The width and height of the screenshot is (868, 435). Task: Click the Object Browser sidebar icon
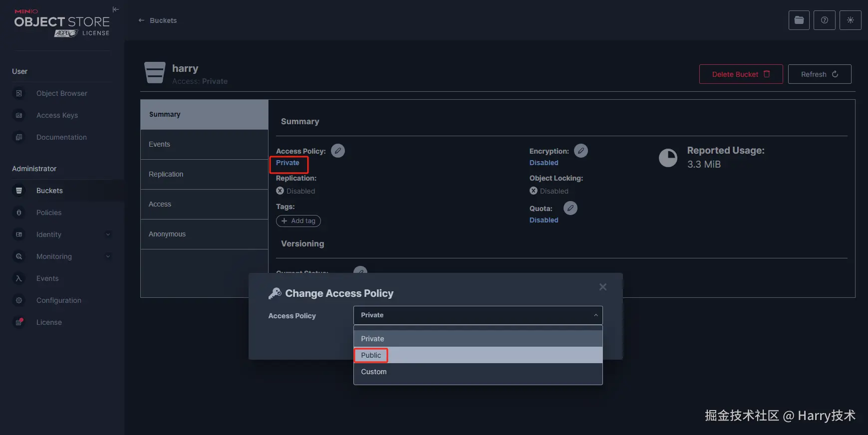pyautogui.click(x=19, y=93)
